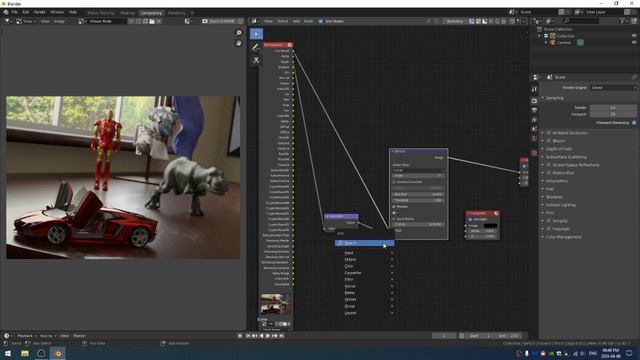Adjust the Max Blur slider in Defocus node
Screen dimensions: 640x360
[418, 194]
